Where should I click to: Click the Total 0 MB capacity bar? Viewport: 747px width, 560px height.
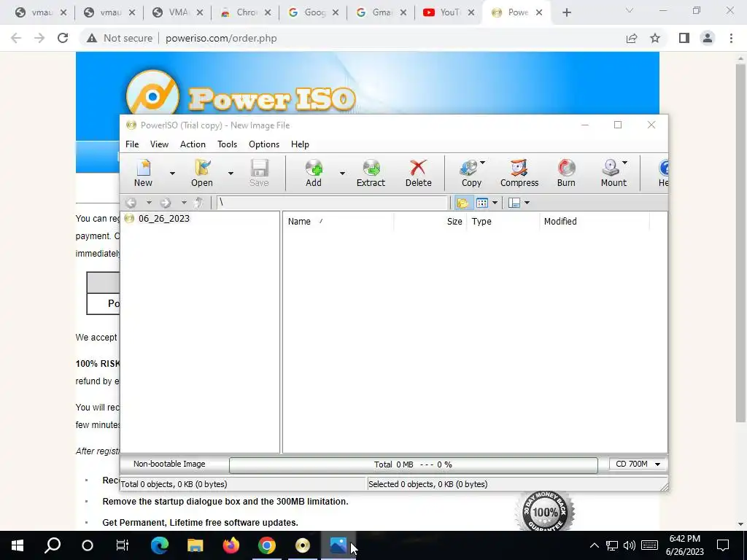(x=413, y=464)
